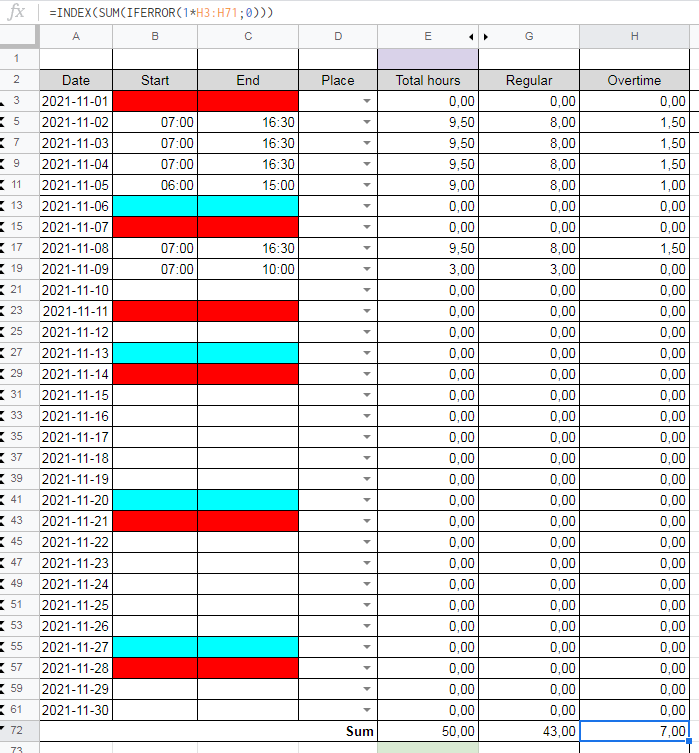This screenshot has height=753, width=699.
Task: Open Place dropdown for 2021-11-26
Action: pos(367,626)
